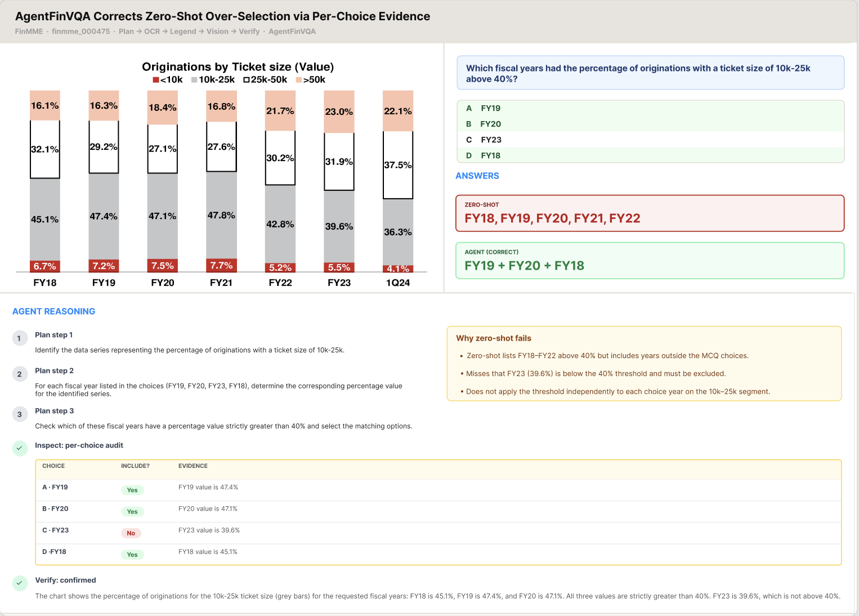Click finmme_000475 in the header breadcrumb
The width and height of the screenshot is (859, 616).
81,32
